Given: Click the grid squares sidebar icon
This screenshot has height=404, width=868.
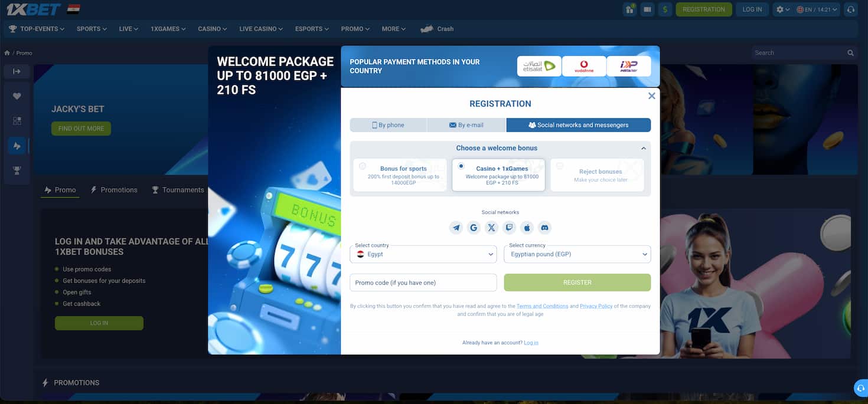Looking at the screenshot, I should pyautogui.click(x=17, y=121).
